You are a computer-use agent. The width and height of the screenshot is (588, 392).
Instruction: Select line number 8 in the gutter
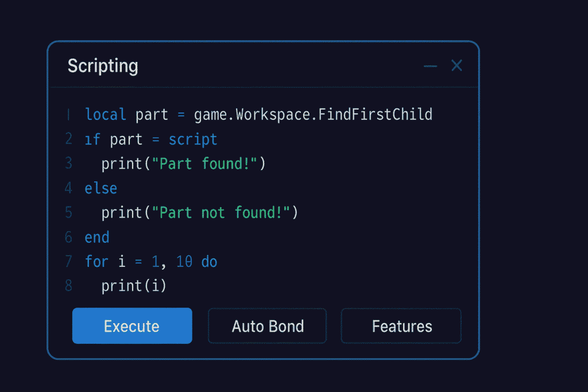[x=69, y=286]
